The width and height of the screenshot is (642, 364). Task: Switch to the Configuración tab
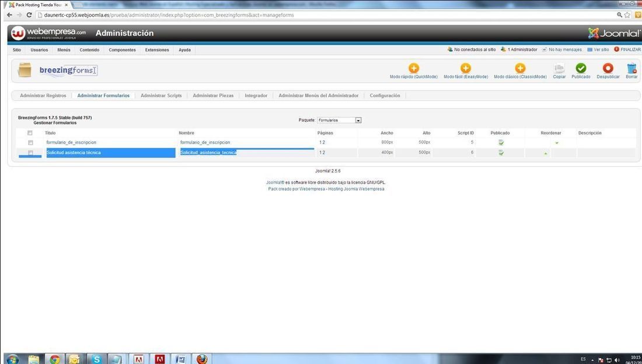click(385, 96)
